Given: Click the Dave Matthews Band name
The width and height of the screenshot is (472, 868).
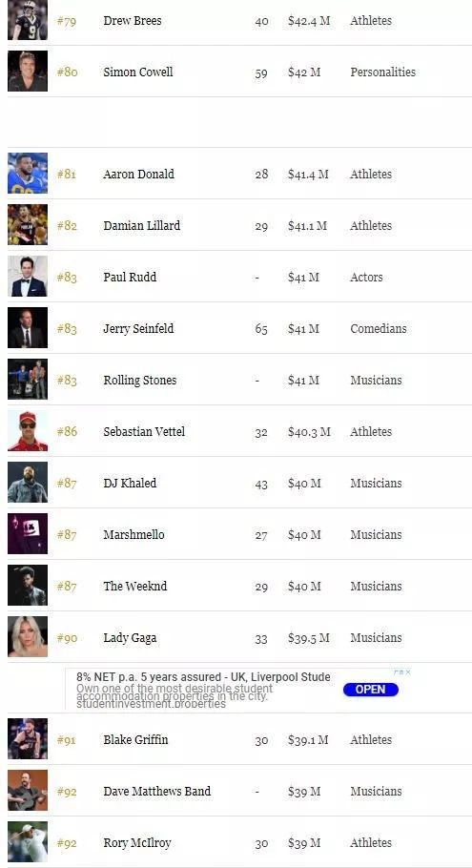Looking at the screenshot, I should click(157, 792).
